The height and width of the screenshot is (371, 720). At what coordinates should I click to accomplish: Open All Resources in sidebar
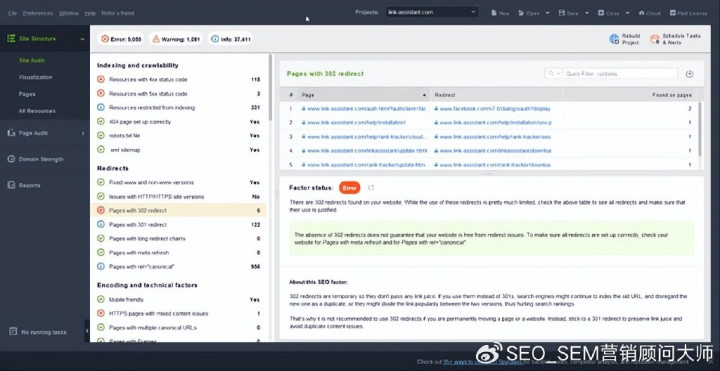click(37, 111)
